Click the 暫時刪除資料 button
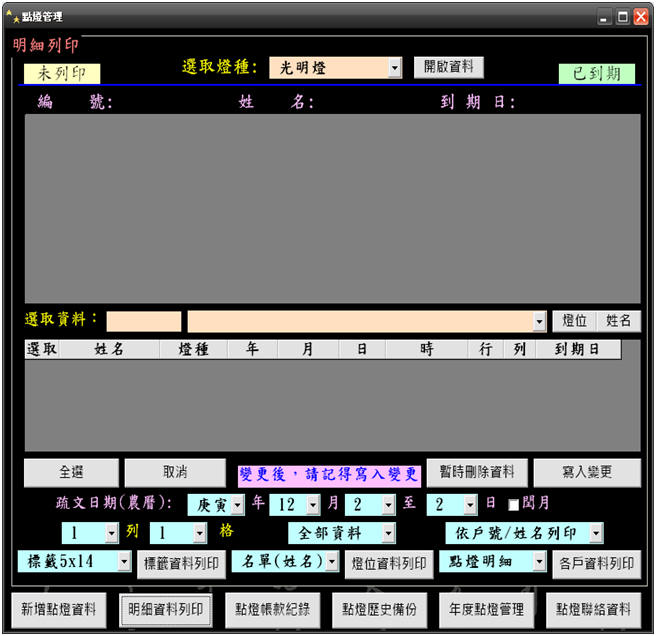 [x=477, y=472]
